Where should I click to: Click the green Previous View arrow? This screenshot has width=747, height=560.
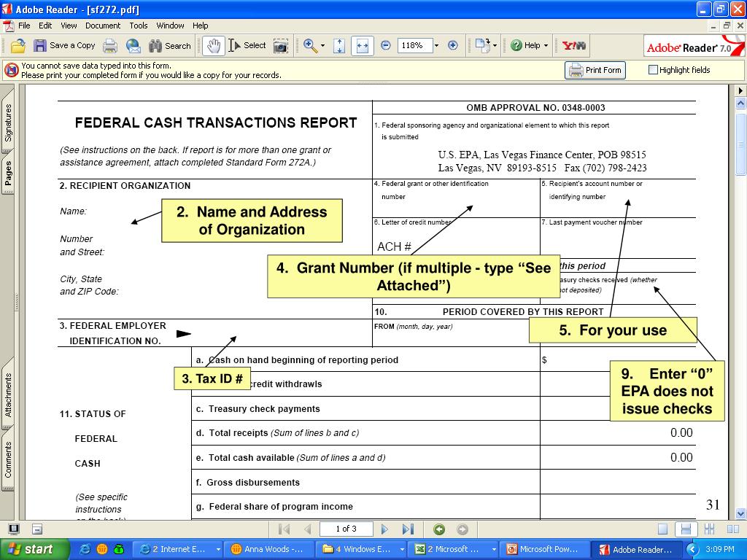pyautogui.click(x=439, y=529)
